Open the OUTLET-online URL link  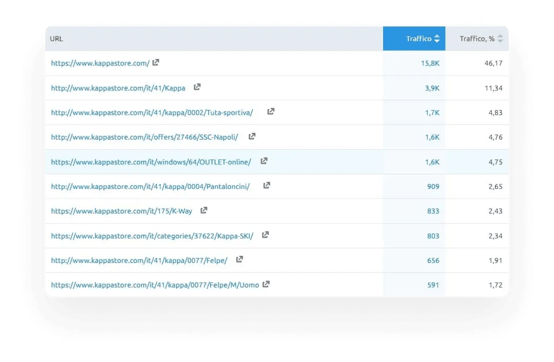click(151, 162)
